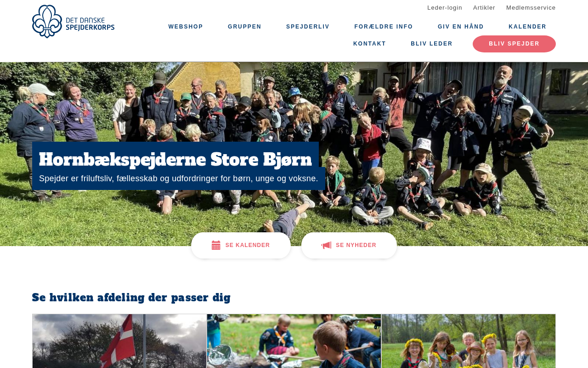Screen dimensions: 588x368
Task: Open the Medlemsservice link
Action: tap(531, 7)
